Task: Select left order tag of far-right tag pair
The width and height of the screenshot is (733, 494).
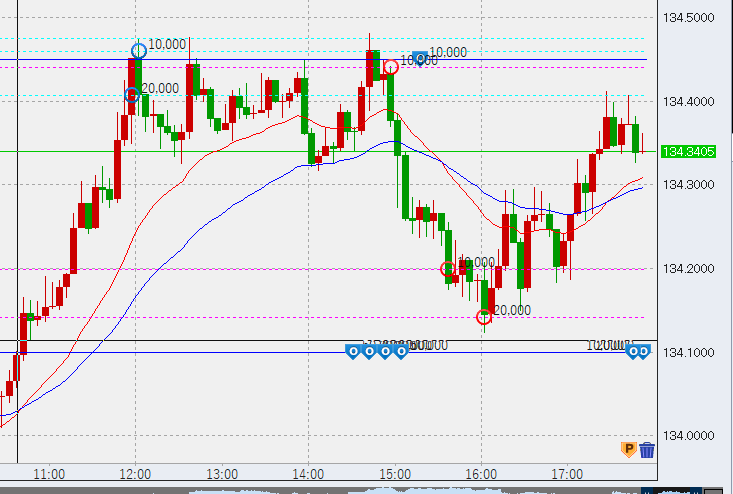Action: click(631, 350)
